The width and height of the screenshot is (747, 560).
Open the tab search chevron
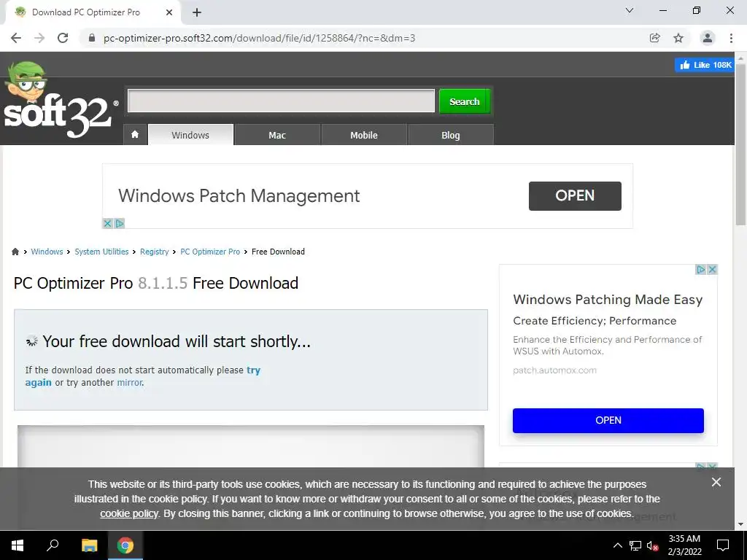pyautogui.click(x=630, y=10)
